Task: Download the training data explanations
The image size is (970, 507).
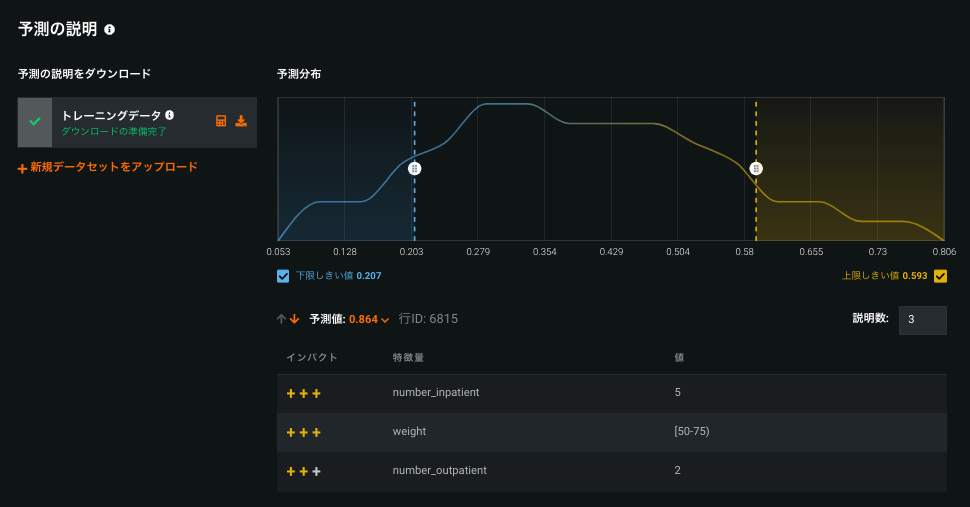Action: tap(241, 121)
